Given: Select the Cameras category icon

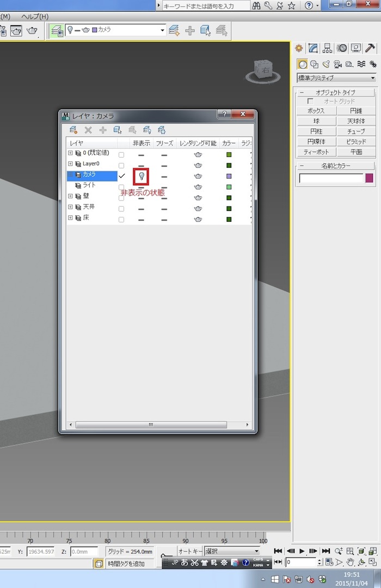Looking at the screenshot, I should 337,64.
